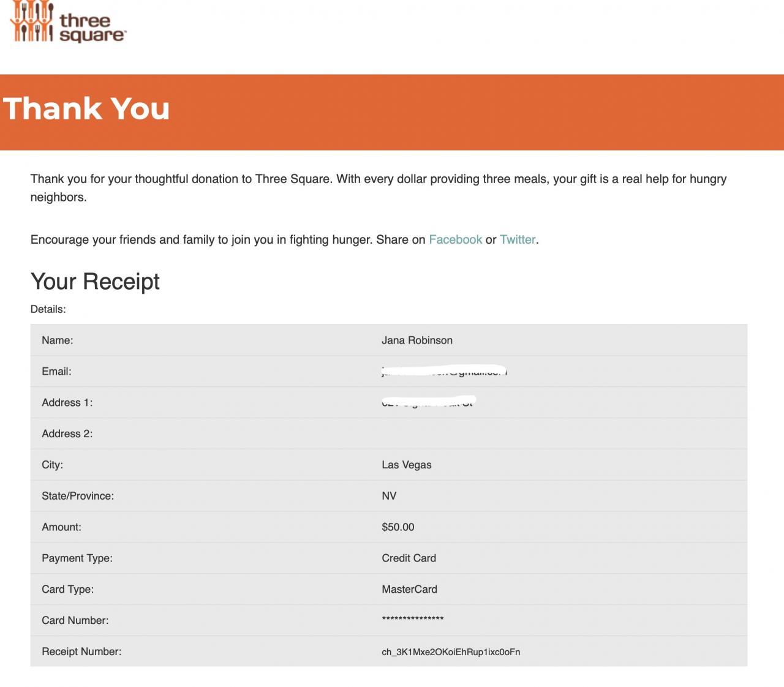Click the Thank You banner heading
Image resolution: width=784 pixels, height=687 pixels.
(86, 109)
